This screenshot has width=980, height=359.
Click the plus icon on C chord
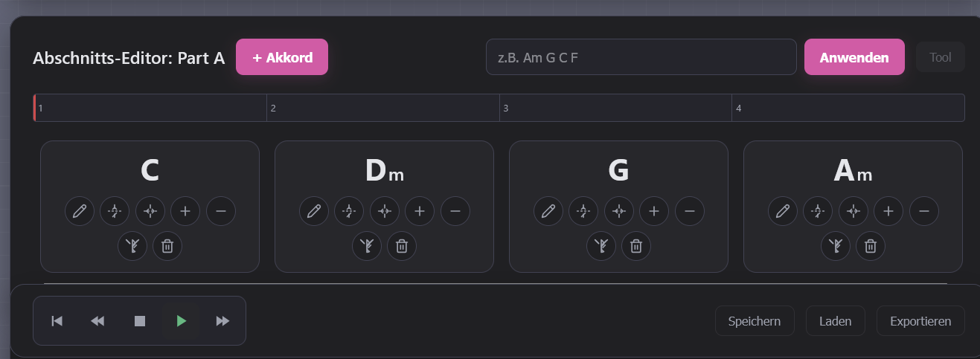pyautogui.click(x=185, y=211)
